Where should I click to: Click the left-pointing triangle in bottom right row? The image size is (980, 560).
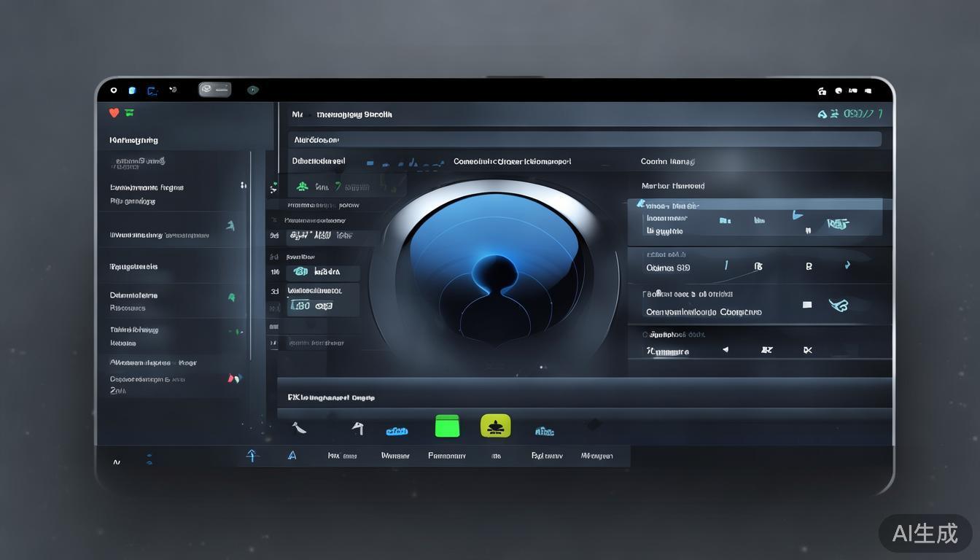coord(725,350)
